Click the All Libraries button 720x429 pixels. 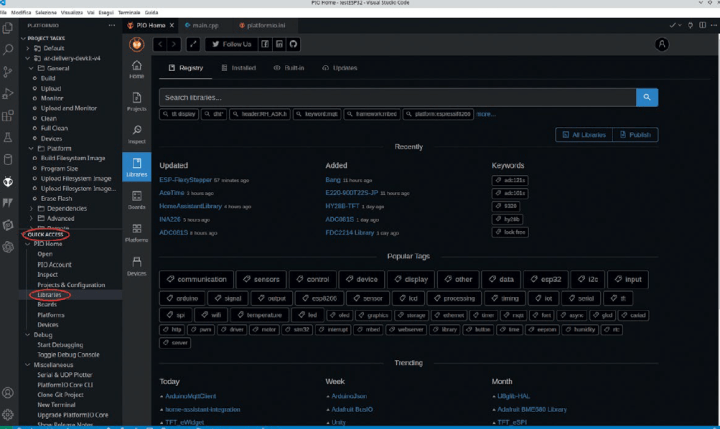[584, 134]
